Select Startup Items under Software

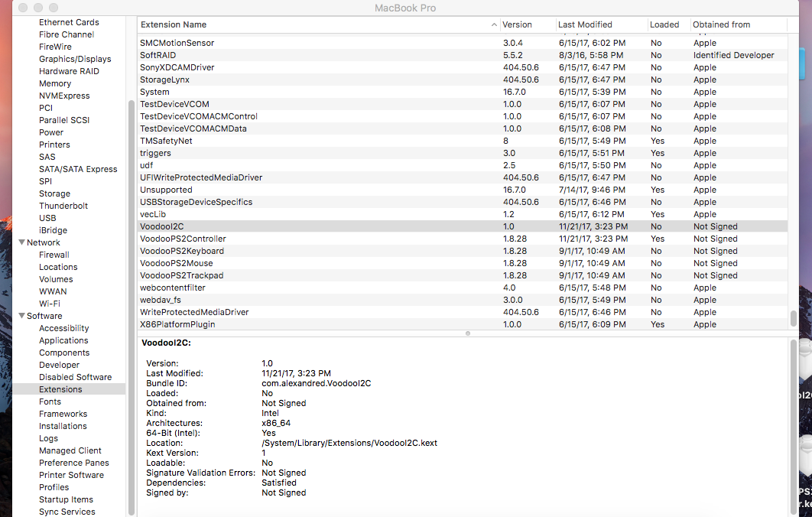click(x=66, y=499)
